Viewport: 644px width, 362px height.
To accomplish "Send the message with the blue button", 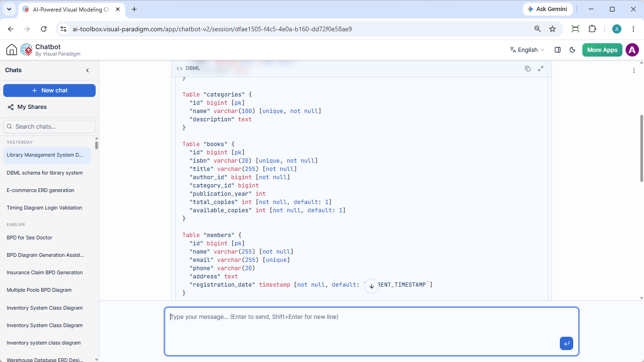I will (566, 343).
